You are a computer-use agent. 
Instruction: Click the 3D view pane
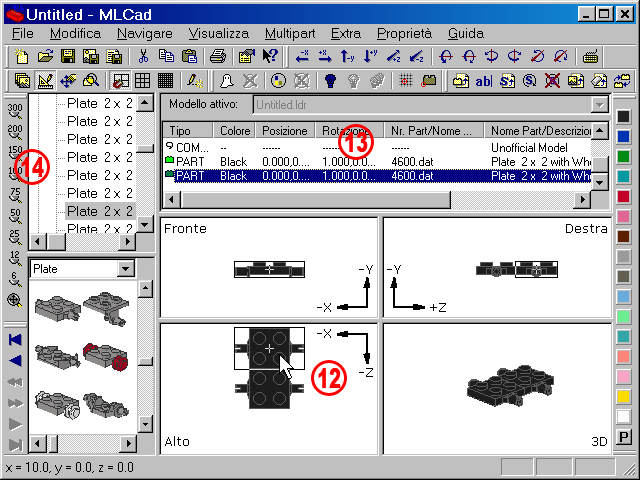497,389
